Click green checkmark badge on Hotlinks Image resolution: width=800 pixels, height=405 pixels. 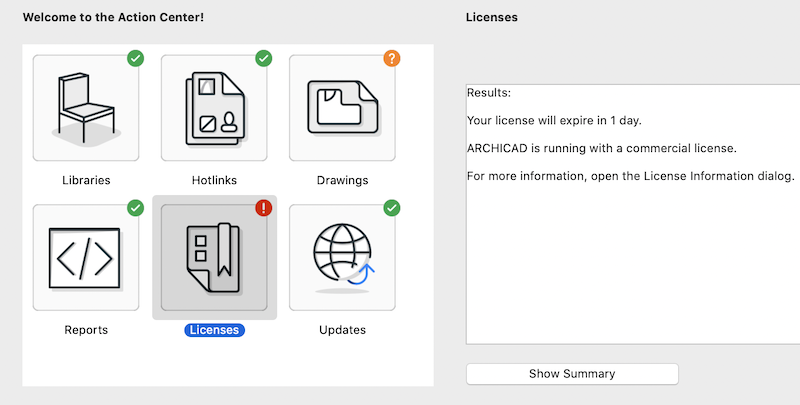click(x=264, y=59)
